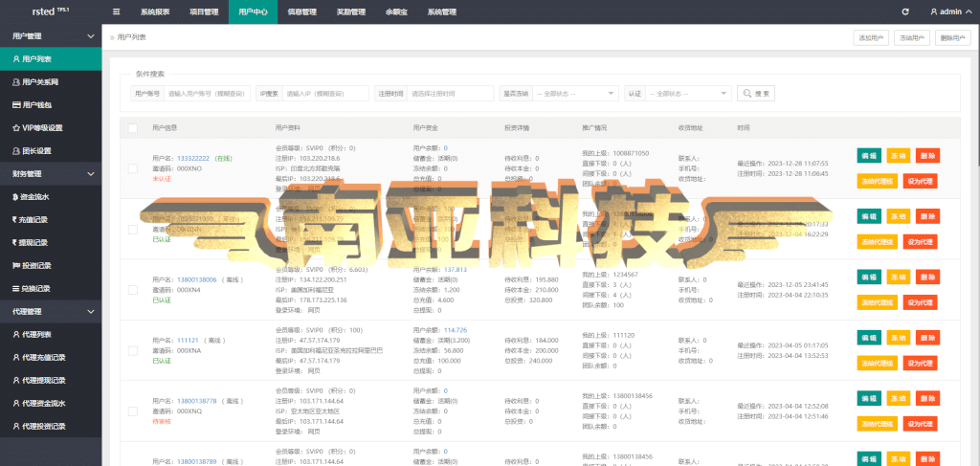This screenshot has height=466, width=980.
Task: Open 代理列表 person icon entry
Action: coord(16,334)
